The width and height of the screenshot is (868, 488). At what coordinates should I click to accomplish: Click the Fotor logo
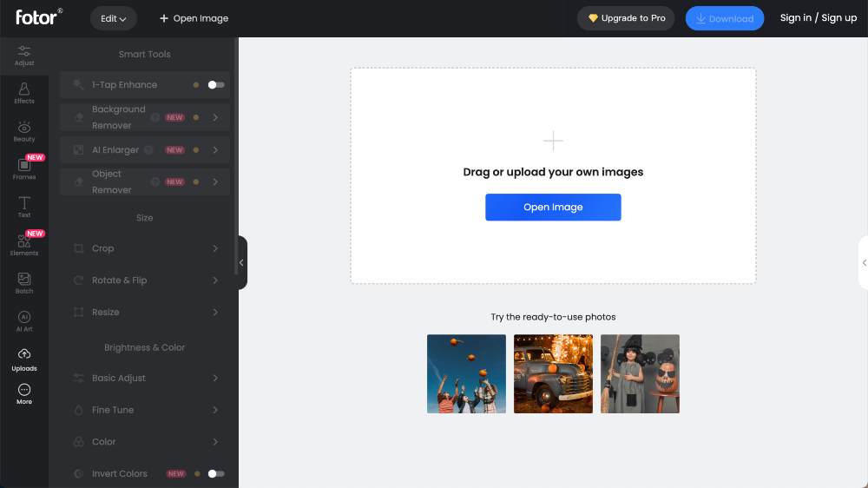[x=39, y=17]
